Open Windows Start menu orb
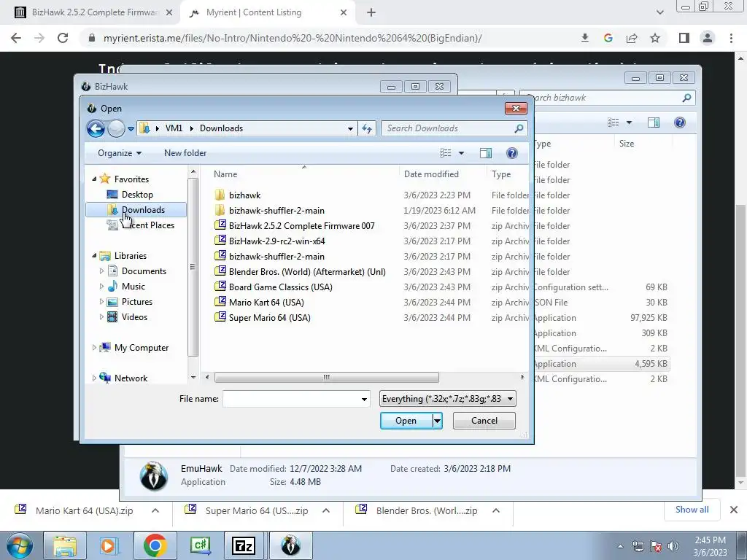The image size is (747, 560). click(20, 545)
